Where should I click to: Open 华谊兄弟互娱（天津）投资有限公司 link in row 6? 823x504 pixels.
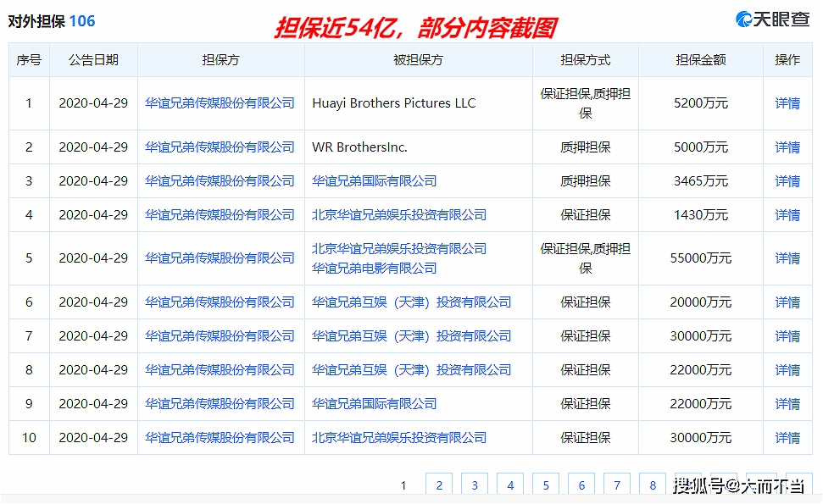[x=412, y=302]
